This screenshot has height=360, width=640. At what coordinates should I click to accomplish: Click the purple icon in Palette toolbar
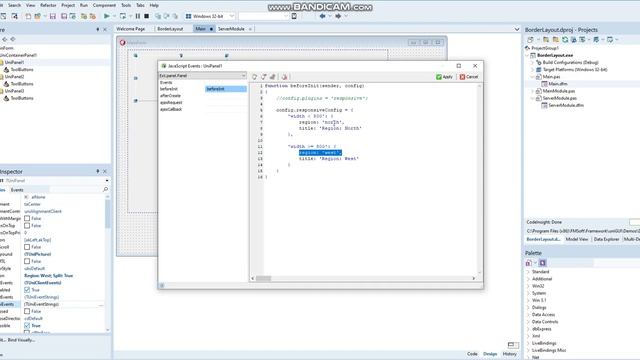pyautogui.click(x=542, y=263)
